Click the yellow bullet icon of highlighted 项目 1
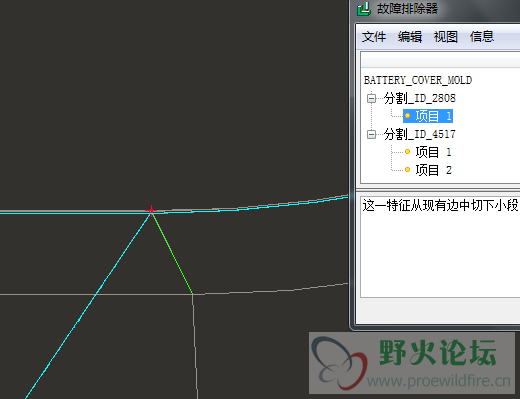The height and width of the screenshot is (399, 520). point(407,116)
